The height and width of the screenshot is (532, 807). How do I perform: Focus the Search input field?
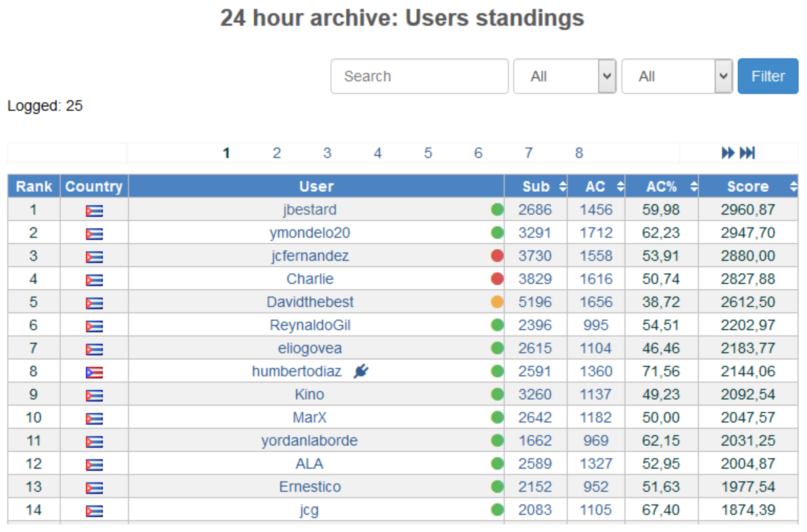pyautogui.click(x=419, y=76)
